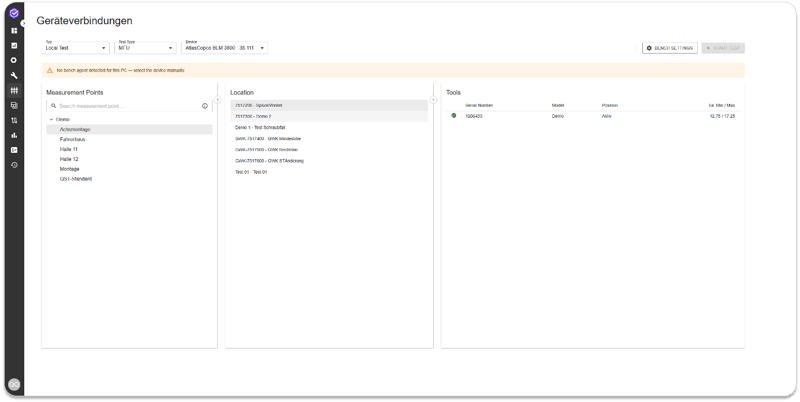
Task: Select Fahrerhaus in the measurement points tree
Action: (72, 139)
